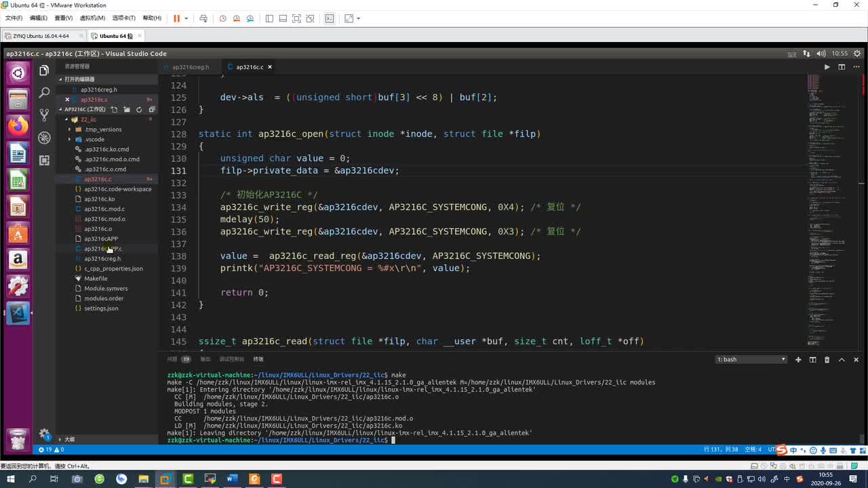This screenshot has height=488, width=868.
Task: Open Makefile in explorer
Action: coord(96,279)
